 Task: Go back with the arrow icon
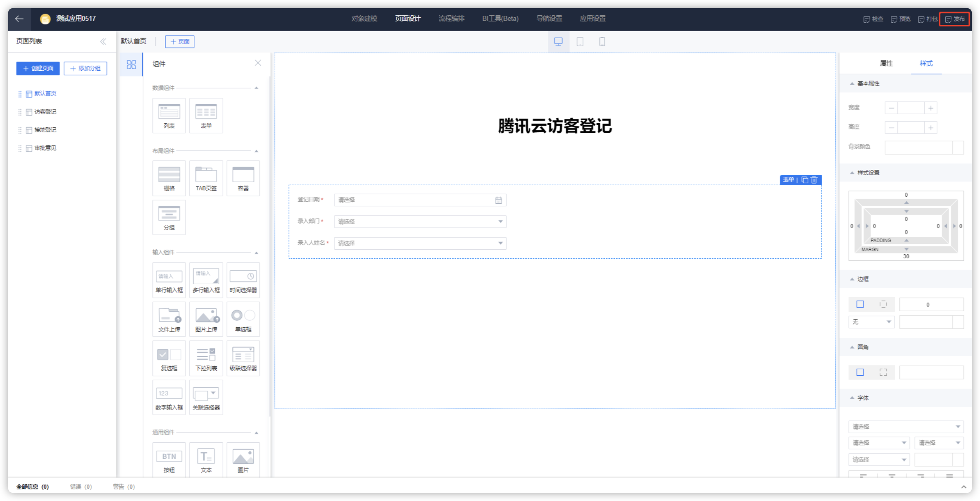click(19, 19)
